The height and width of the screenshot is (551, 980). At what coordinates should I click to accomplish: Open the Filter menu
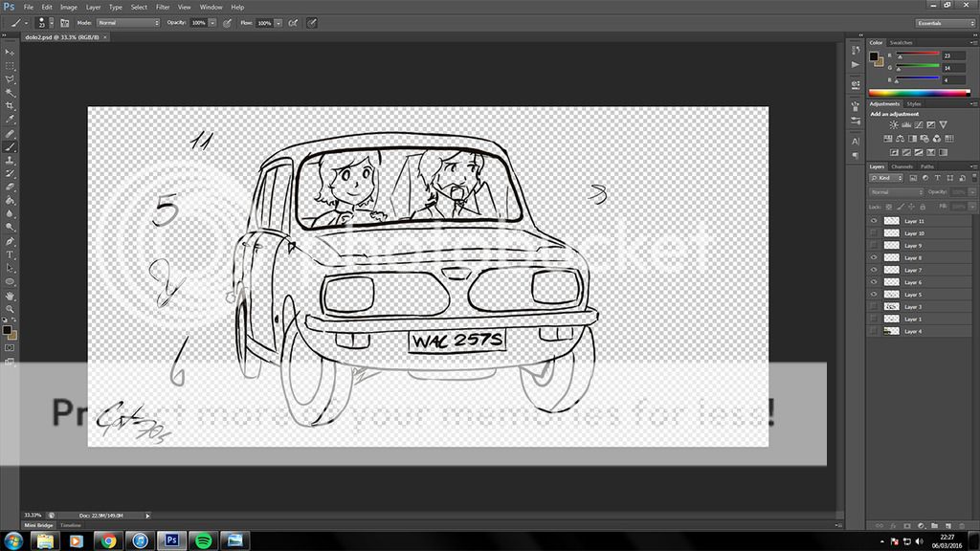click(x=162, y=7)
